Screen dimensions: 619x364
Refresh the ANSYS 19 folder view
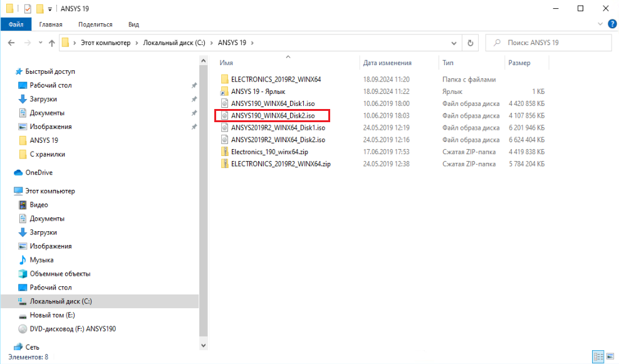[x=470, y=43]
